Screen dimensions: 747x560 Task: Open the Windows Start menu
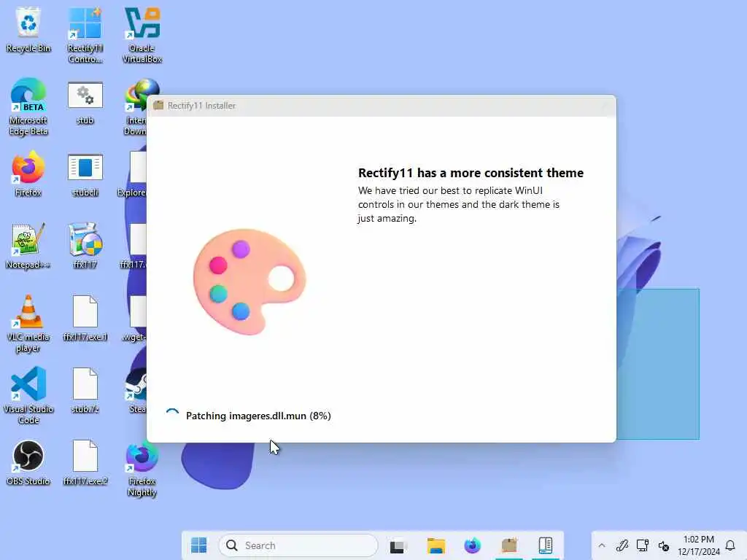tap(198, 545)
